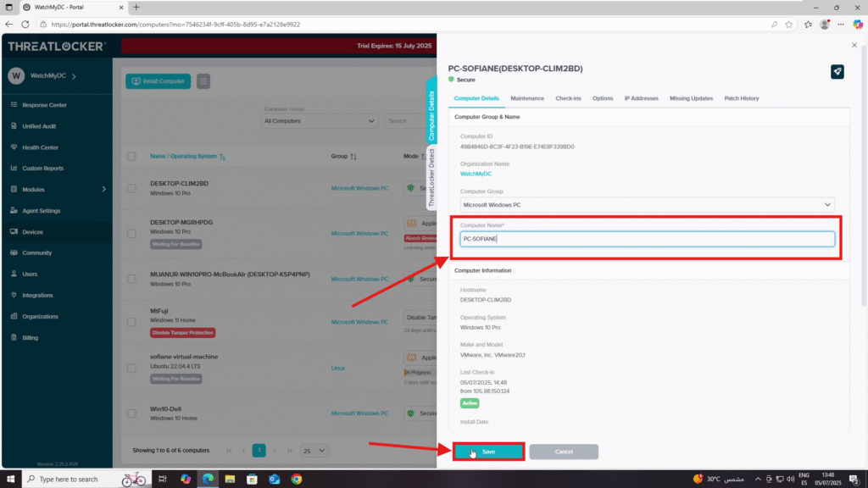Open File Explorer from taskbar
This screenshot has width=868, height=488.
230,480
